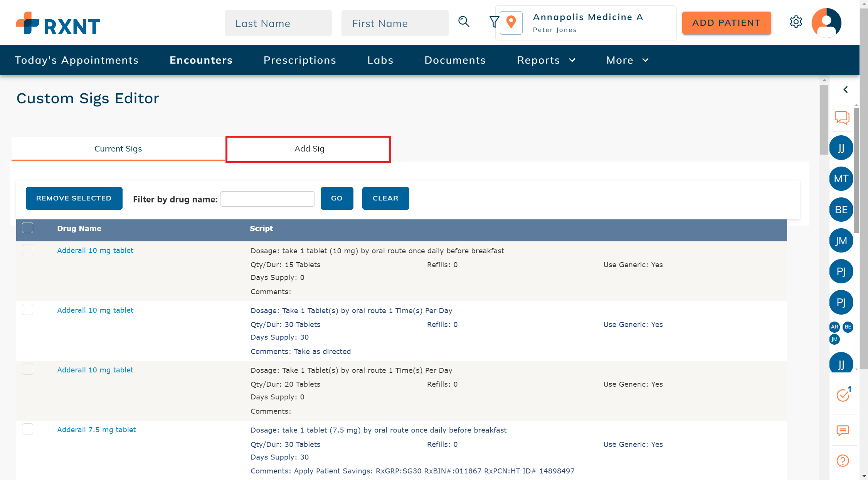Open the Encounters menu item
Image resolution: width=868 pixels, height=480 pixels.
pyautogui.click(x=201, y=60)
